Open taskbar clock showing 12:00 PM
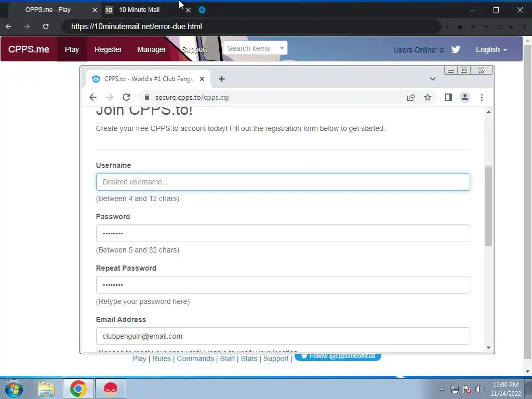The height and width of the screenshot is (399, 532). [506, 389]
